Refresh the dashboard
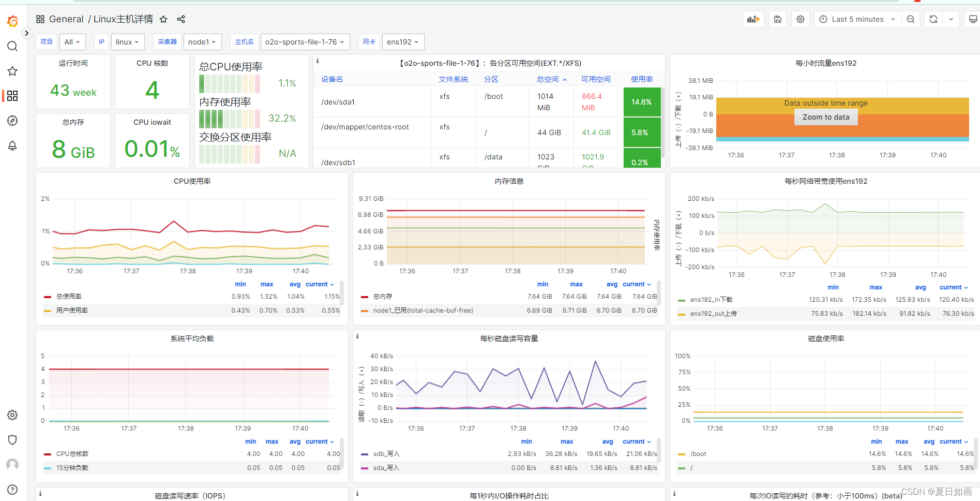This screenshot has width=980, height=501. [933, 19]
